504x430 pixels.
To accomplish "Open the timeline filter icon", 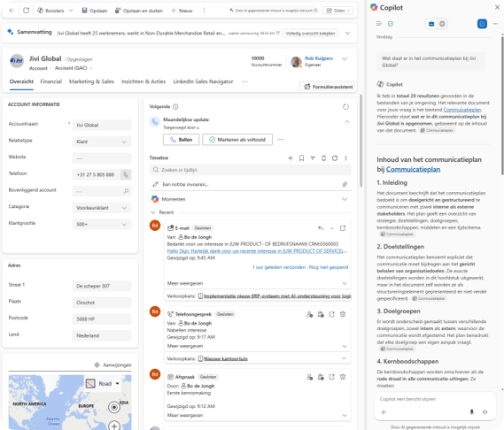I will coord(313,158).
